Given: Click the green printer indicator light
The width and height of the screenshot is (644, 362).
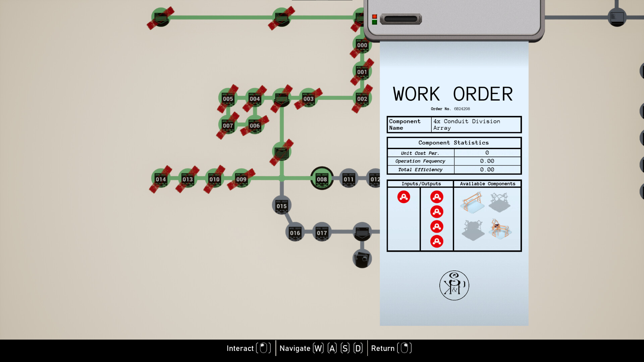Looking at the screenshot, I should [x=374, y=22].
